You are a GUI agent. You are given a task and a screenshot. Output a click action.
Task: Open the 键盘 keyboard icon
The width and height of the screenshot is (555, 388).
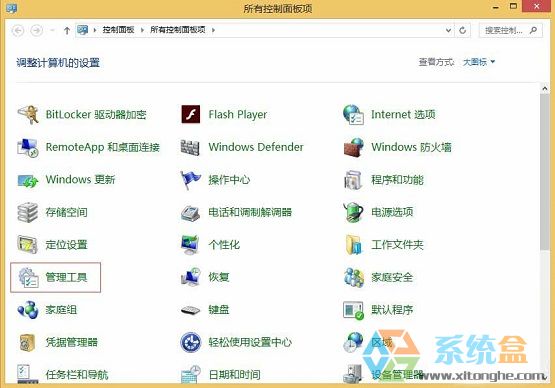190,310
